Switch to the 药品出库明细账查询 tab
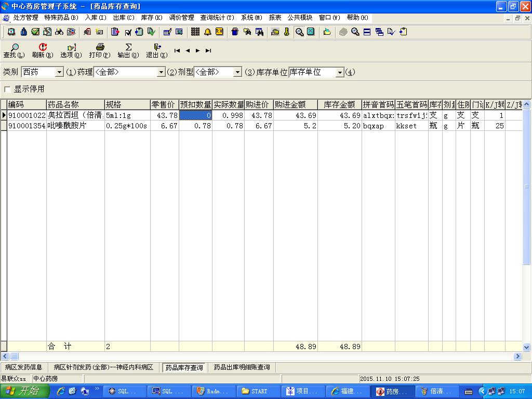Image resolution: width=532 pixels, height=399 pixels. pyautogui.click(x=242, y=367)
